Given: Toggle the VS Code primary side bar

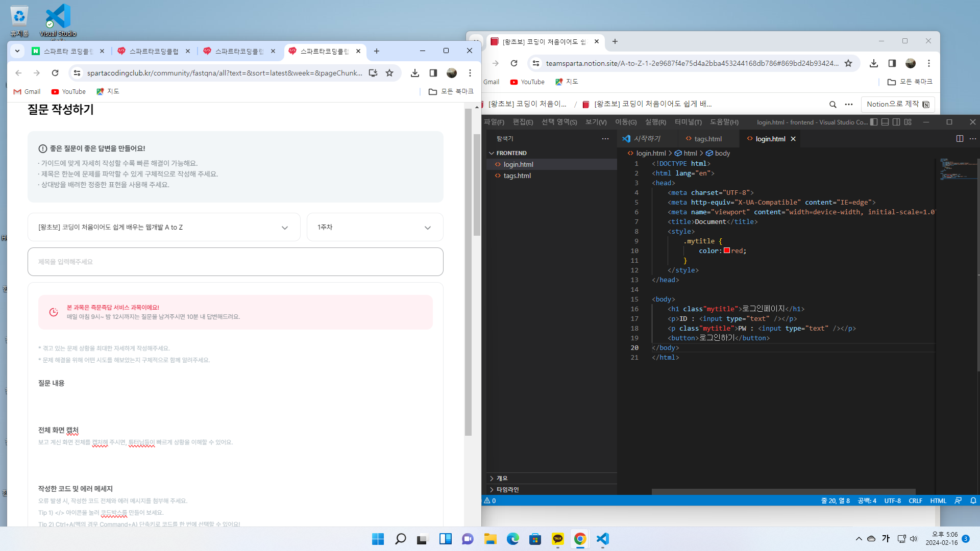Looking at the screenshot, I should pyautogui.click(x=874, y=122).
